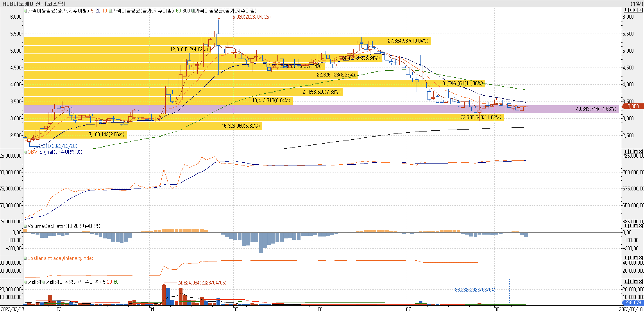Screen dimensions: 644x313
Task: Close the VolumeOscillator indicator panel
Action: [x=640, y=226]
